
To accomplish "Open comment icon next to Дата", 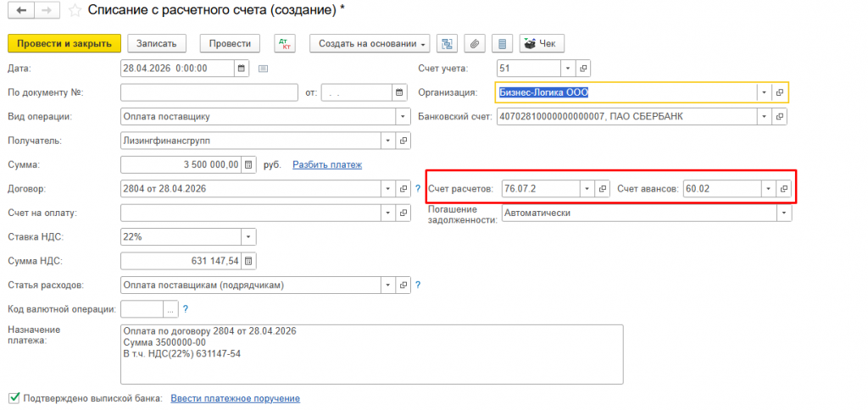I will click(263, 69).
